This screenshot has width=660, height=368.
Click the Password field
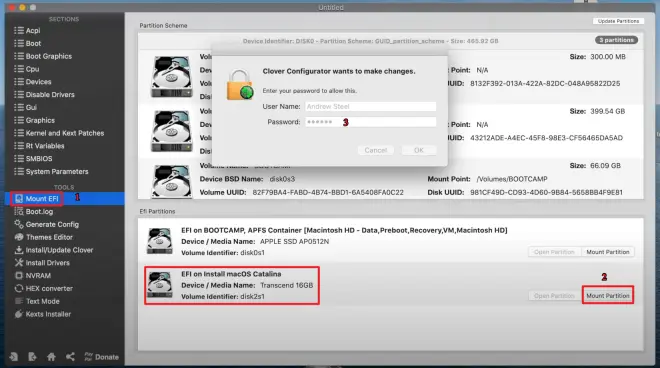click(x=370, y=122)
